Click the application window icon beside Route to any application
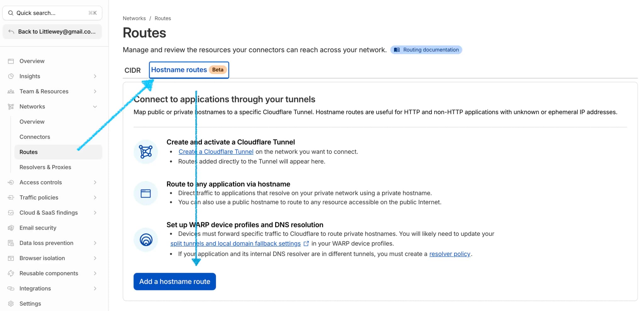The height and width of the screenshot is (311, 644). (146, 193)
